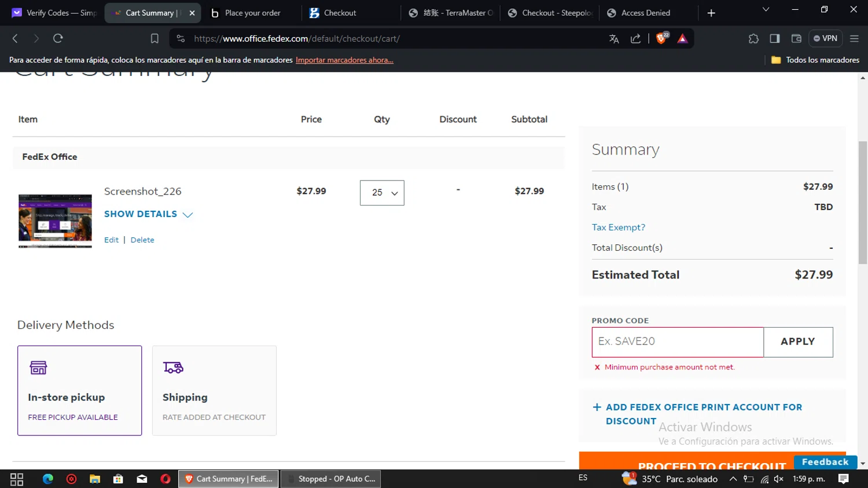Viewport: 868px width, 488px height.
Task: Open the extensions puzzle icon
Action: (x=753, y=39)
